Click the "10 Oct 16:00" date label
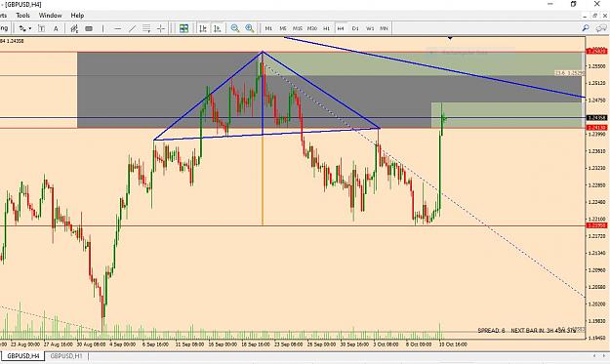 pyautogui.click(x=453, y=344)
